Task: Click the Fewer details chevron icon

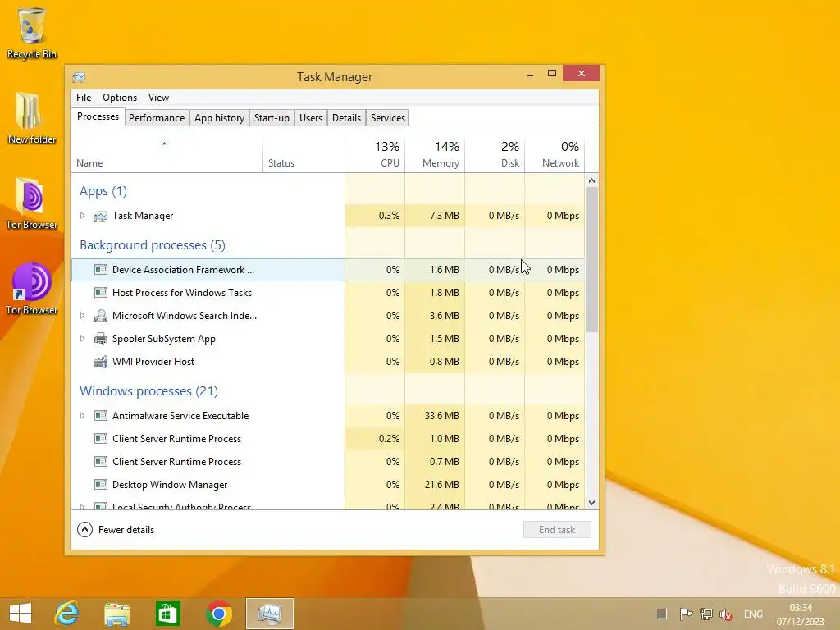Action: pos(84,530)
